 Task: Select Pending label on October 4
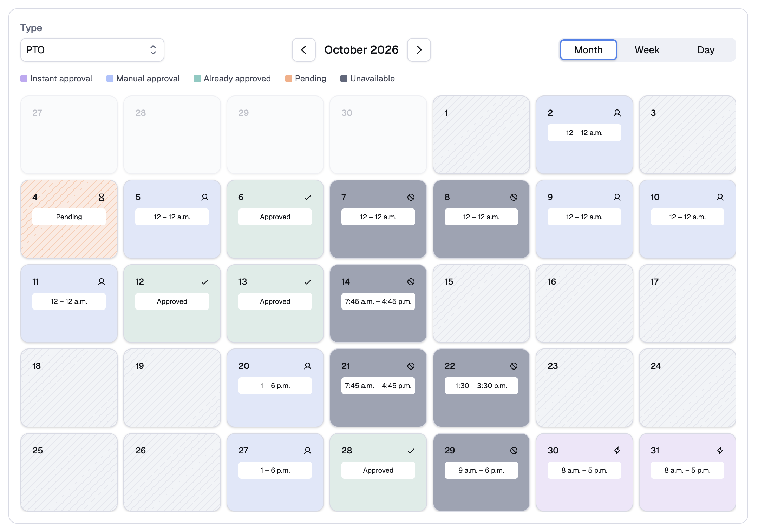pyautogui.click(x=69, y=217)
